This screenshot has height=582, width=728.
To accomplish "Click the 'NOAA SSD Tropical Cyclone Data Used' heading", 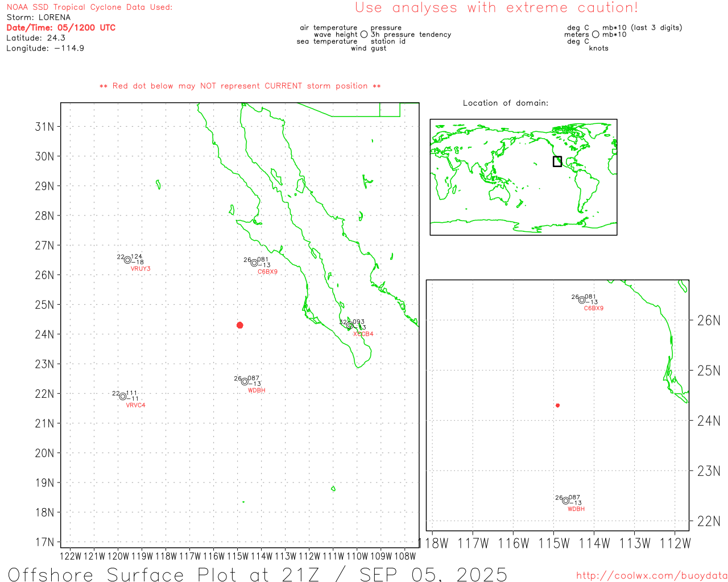I will tap(89, 7).
